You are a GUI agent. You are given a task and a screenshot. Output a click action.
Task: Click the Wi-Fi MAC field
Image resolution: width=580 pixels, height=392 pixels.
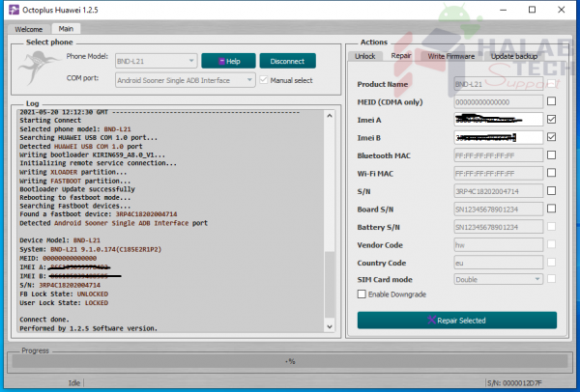click(x=498, y=173)
